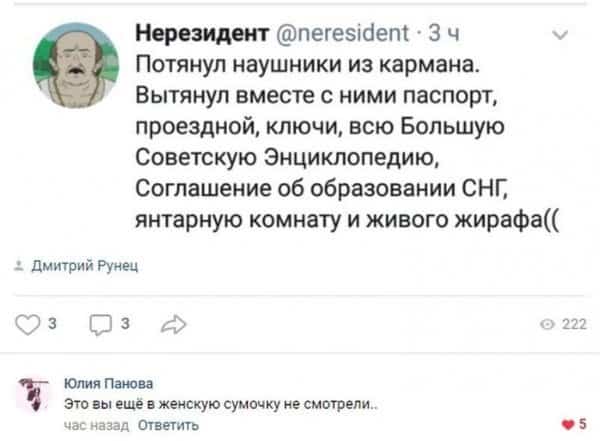The width and height of the screenshot is (600, 441).
Task: Click the comment's 5 likes count
Action: (582, 424)
